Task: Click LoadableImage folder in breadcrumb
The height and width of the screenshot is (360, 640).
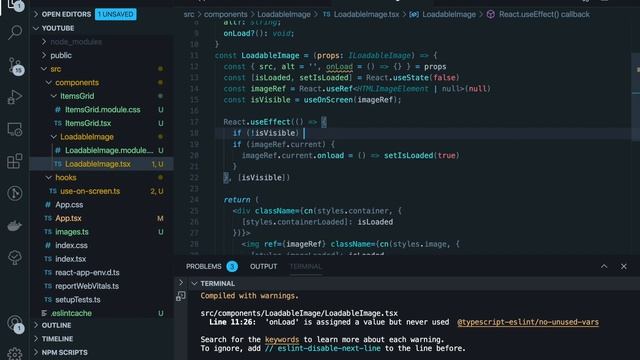Action: tap(284, 14)
